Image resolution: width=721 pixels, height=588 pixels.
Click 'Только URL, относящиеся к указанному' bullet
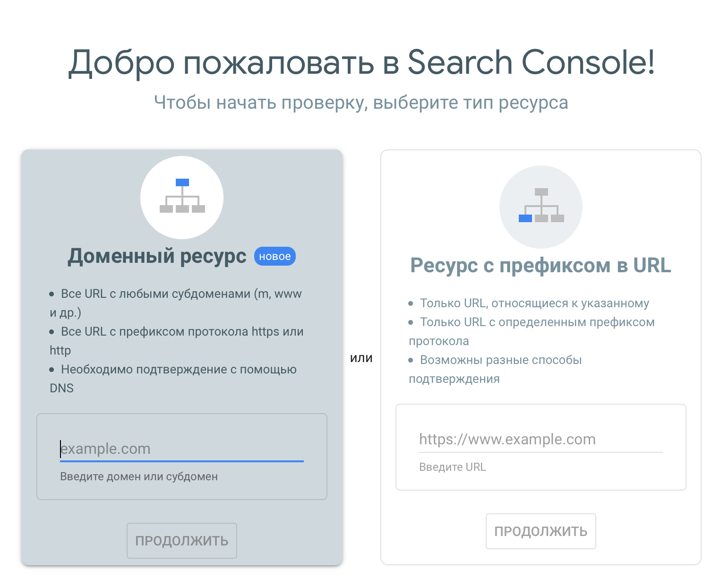[x=529, y=303]
